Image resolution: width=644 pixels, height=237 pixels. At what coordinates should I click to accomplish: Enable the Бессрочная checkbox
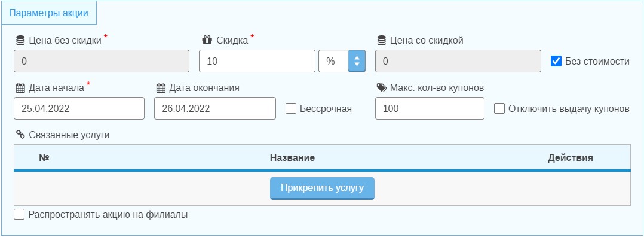click(x=291, y=109)
